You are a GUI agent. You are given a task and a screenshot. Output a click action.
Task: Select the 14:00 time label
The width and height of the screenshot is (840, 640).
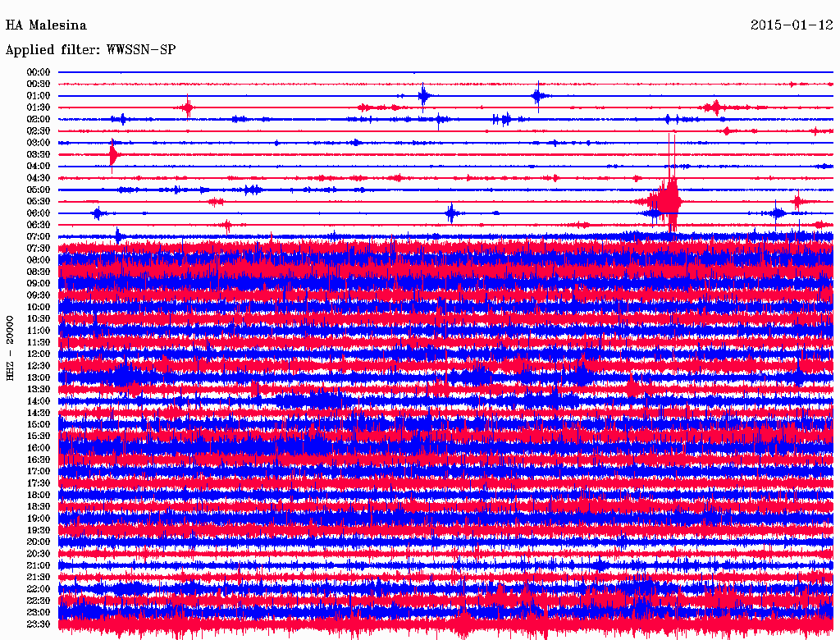[x=39, y=401]
